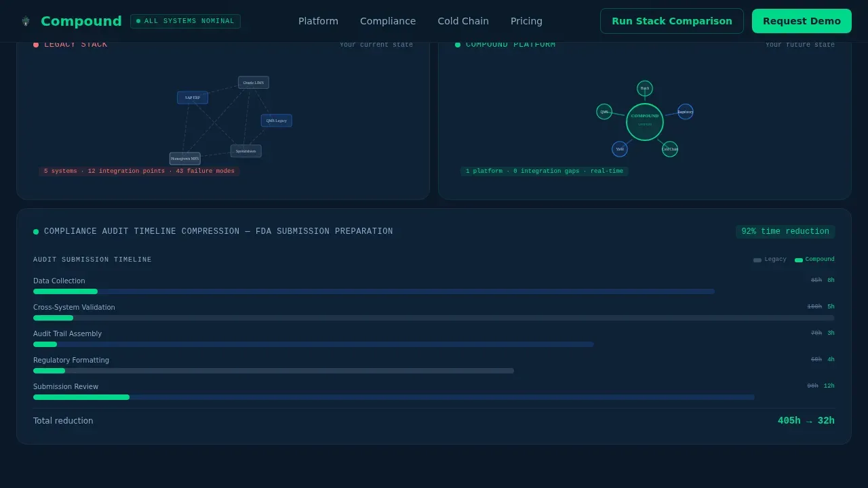Click the Compound legend swatch

799,260
